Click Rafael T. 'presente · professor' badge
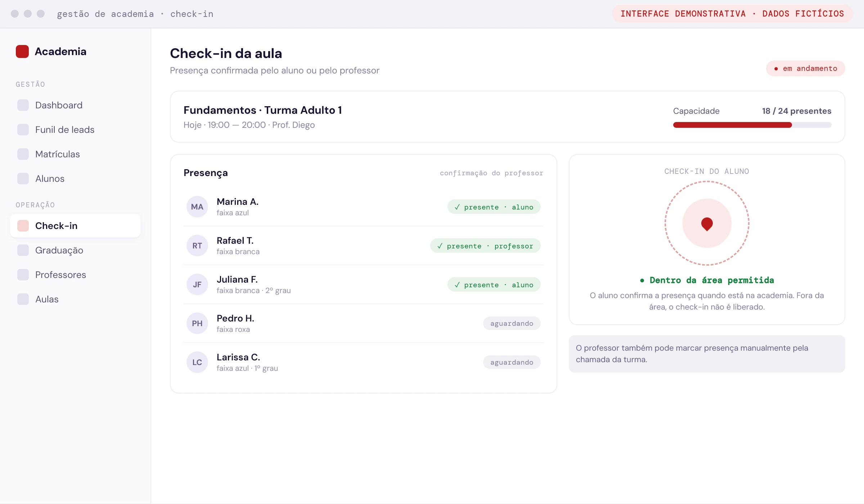864x504 pixels. [485, 246]
